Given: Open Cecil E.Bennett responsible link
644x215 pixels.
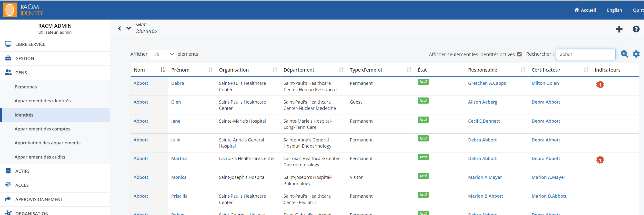Looking at the screenshot, I should coord(484,121).
